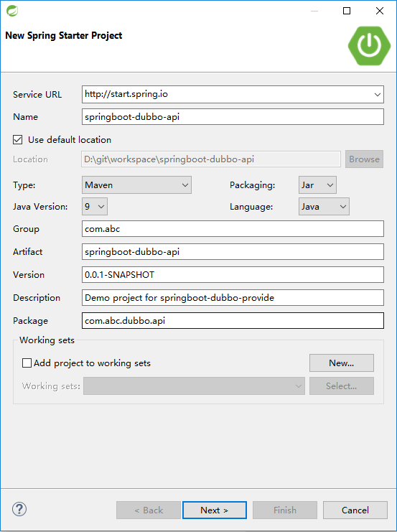
Task: Open the Java Version dropdown
Action: click(95, 206)
